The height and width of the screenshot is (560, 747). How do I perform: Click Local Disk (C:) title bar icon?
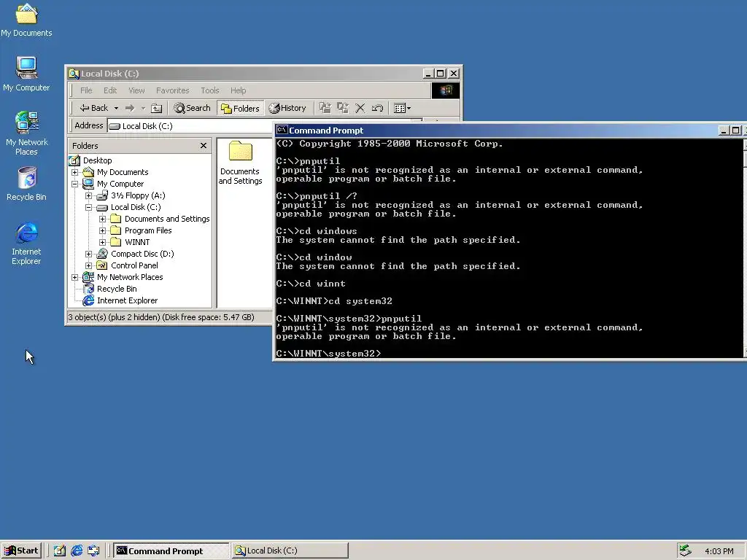tap(74, 74)
